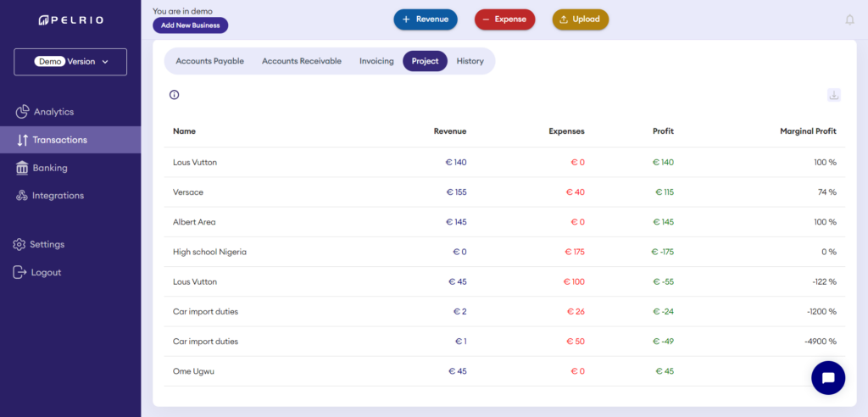Click the Add New Business button
Screen dimensions: 868x417
pyautogui.click(x=190, y=25)
